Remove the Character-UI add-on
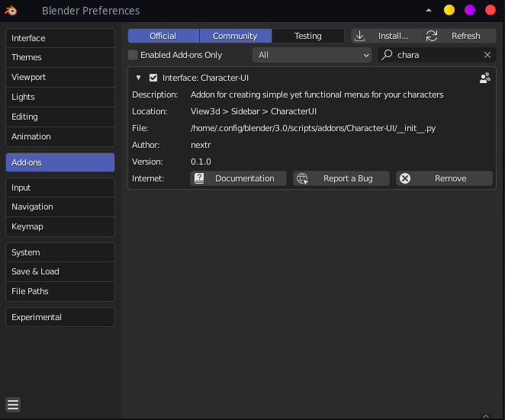 pyautogui.click(x=445, y=178)
